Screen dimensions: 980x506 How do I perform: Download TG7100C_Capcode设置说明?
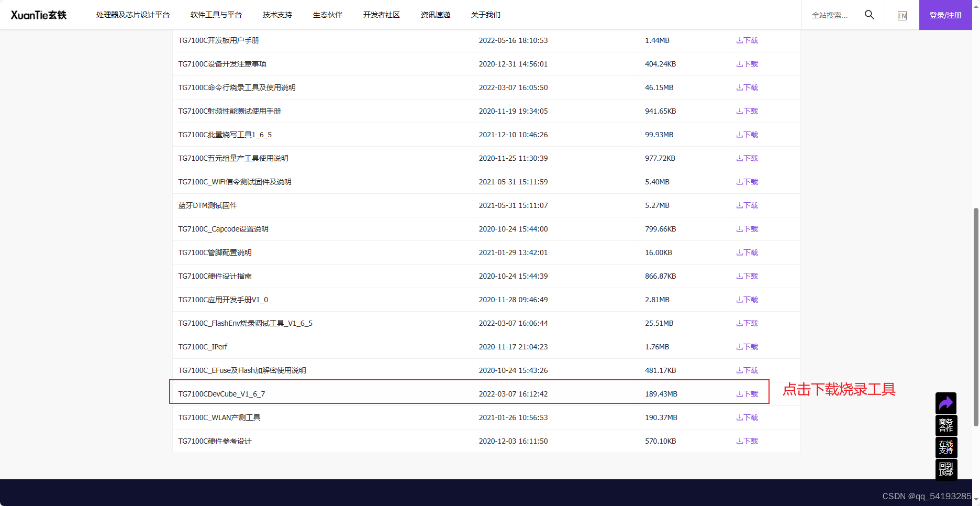[747, 229]
